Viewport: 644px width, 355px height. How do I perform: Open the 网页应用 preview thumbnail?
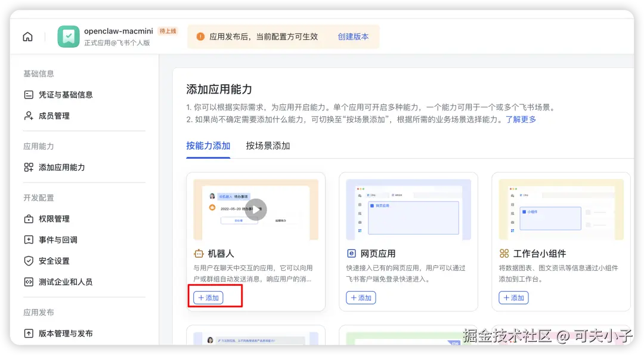click(408, 209)
